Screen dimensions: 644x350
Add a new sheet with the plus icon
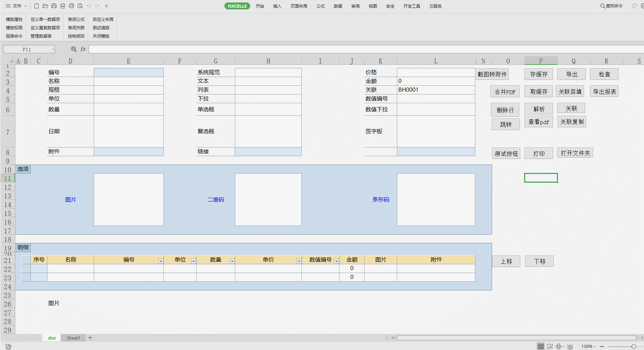(90, 337)
